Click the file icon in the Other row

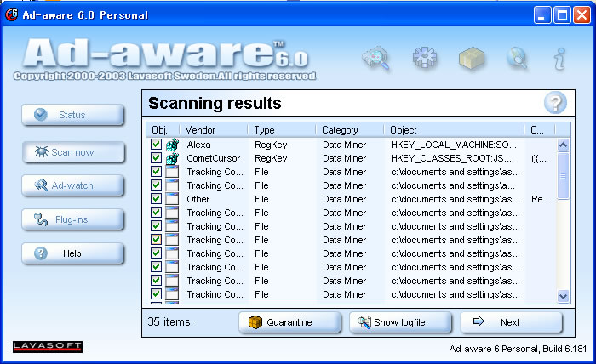pos(172,199)
